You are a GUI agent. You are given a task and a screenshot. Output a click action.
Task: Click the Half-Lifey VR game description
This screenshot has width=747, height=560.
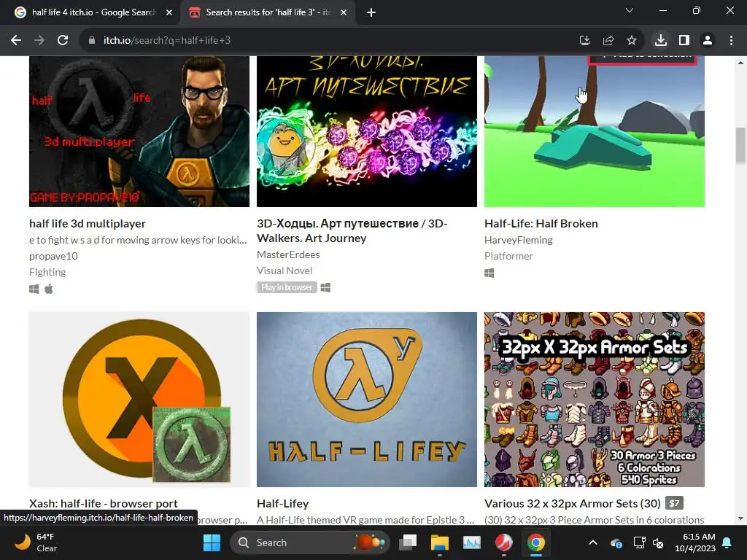point(366,519)
